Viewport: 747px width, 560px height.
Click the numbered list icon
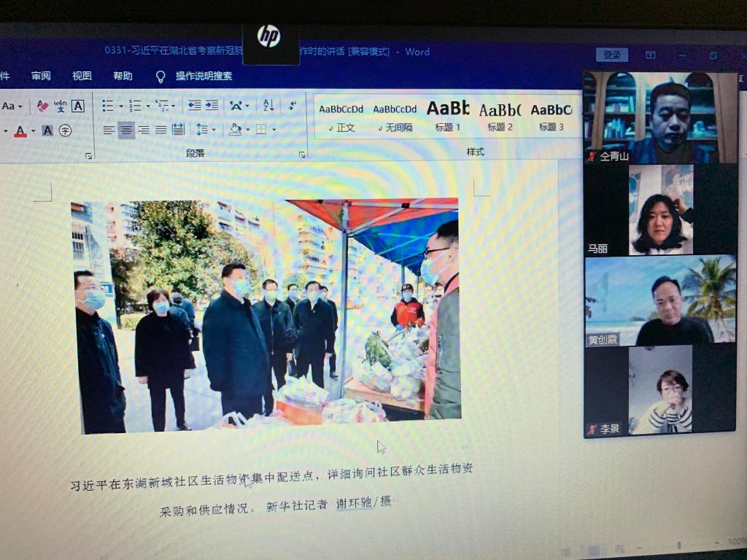pos(135,106)
